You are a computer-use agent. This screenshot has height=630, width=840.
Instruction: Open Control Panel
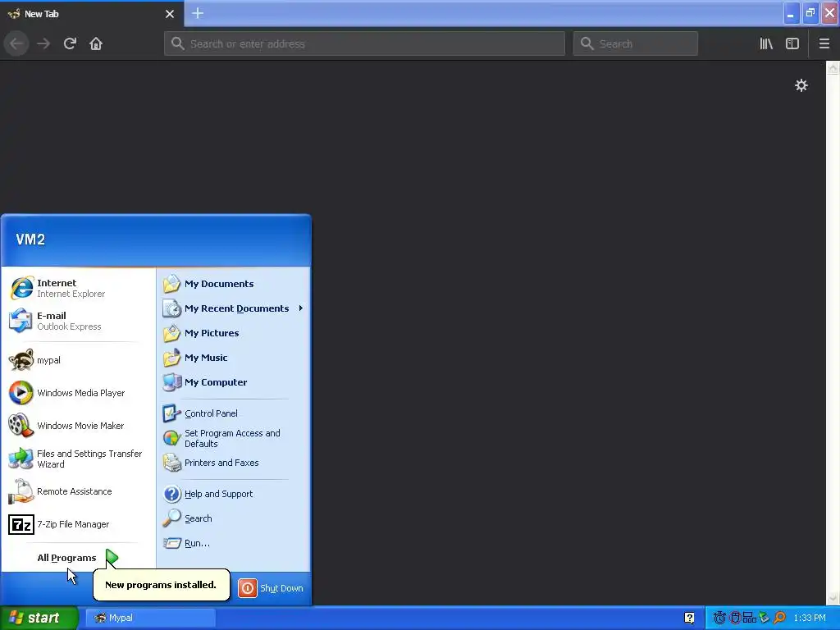[234, 413]
